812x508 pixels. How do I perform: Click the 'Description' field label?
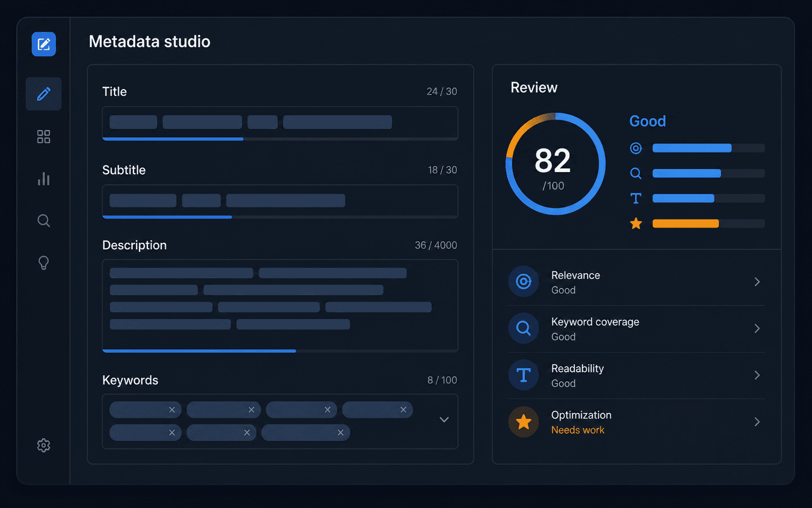point(134,245)
